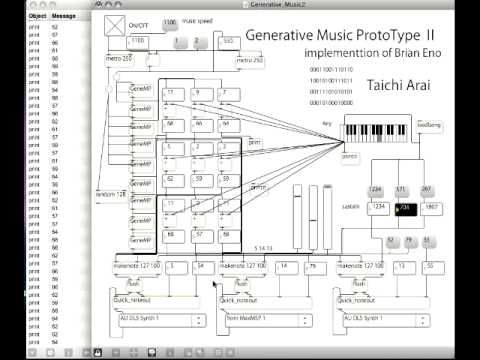Viewport: 480px width, 360px height.
Task: Click the 1234 number box beside the label
Action: coord(379,209)
